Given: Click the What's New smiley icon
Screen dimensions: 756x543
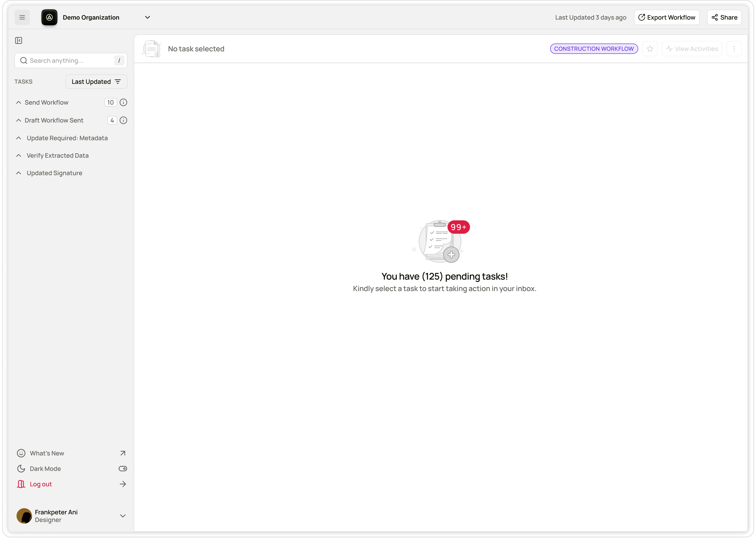Looking at the screenshot, I should pos(21,453).
